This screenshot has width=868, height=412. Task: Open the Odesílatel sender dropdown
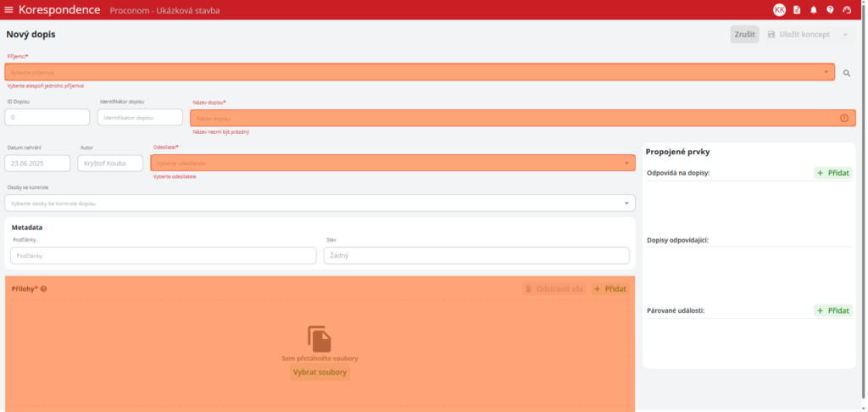(x=626, y=163)
